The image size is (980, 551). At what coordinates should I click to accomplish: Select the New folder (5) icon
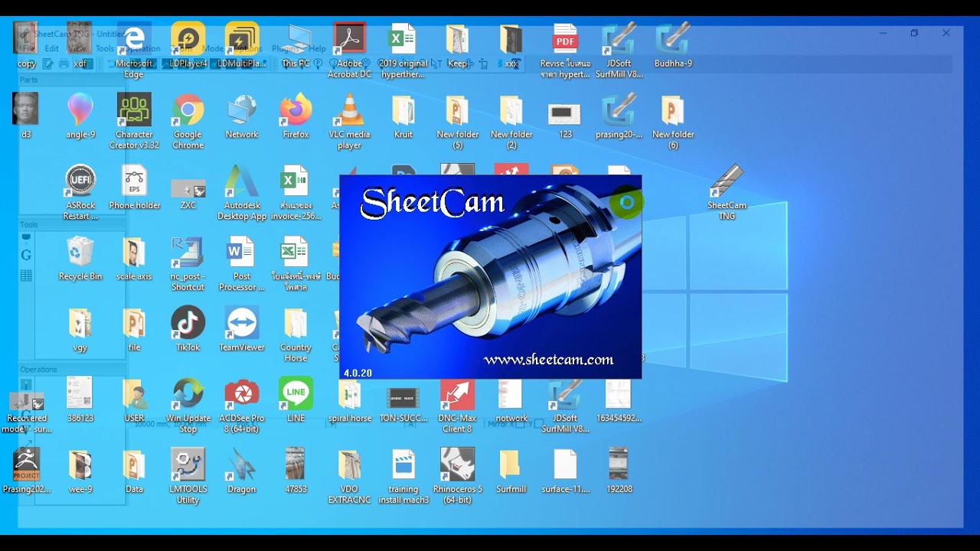tap(457, 121)
